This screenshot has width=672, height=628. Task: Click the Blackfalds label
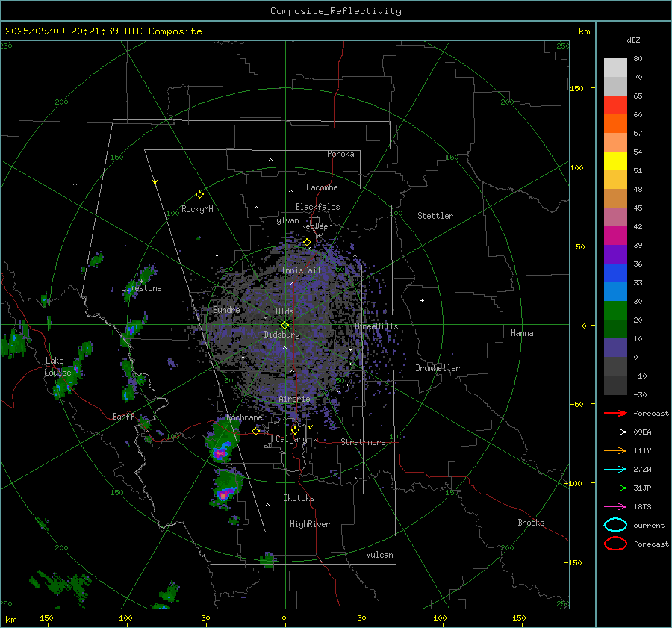tap(317, 207)
